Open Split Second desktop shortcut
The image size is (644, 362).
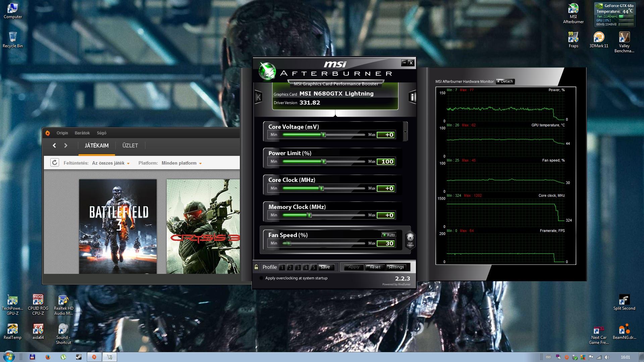624,303
